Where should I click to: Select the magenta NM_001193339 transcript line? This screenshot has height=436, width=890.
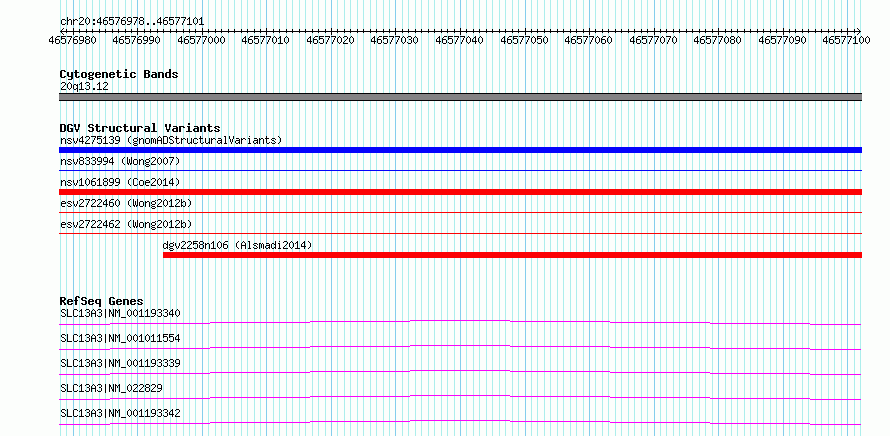pos(460,372)
